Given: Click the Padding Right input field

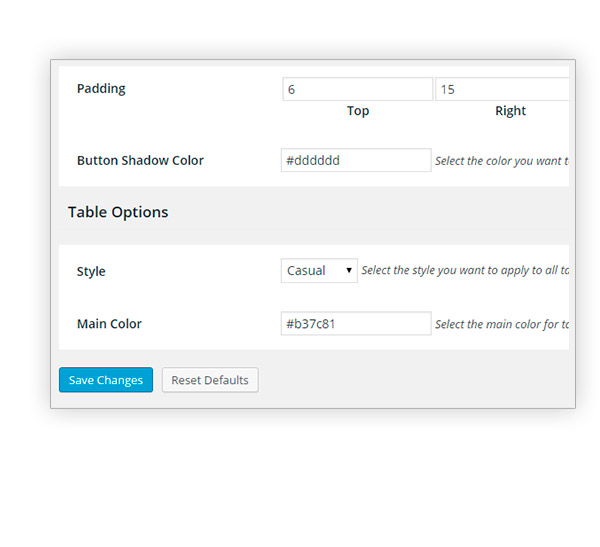Looking at the screenshot, I should coord(502,89).
